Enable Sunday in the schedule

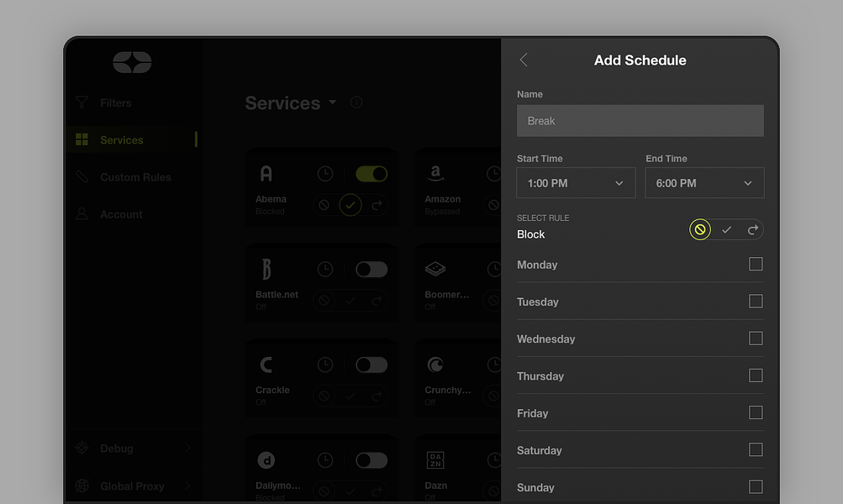(x=756, y=486)
